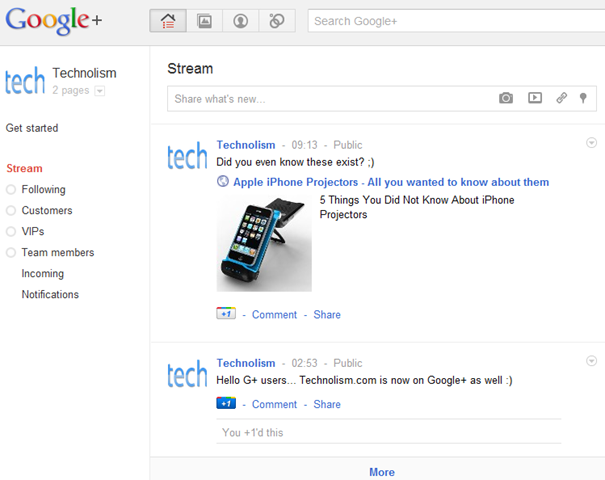
Task: Click the Search Google+ field
Action: (x=456, y=21)
